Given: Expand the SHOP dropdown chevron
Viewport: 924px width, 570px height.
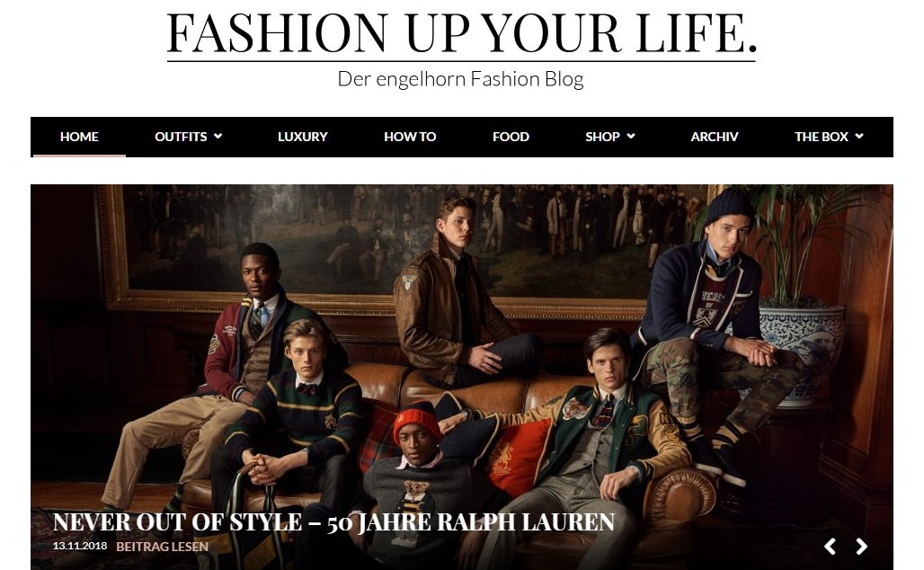Looking at the screenshot, I should pos(631,136).
